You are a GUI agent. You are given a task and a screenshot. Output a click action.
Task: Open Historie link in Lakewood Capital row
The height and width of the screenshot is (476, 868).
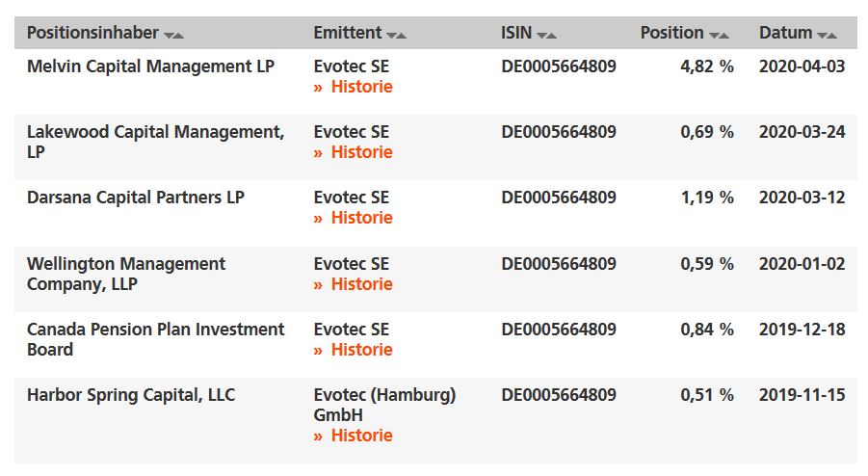361,152
